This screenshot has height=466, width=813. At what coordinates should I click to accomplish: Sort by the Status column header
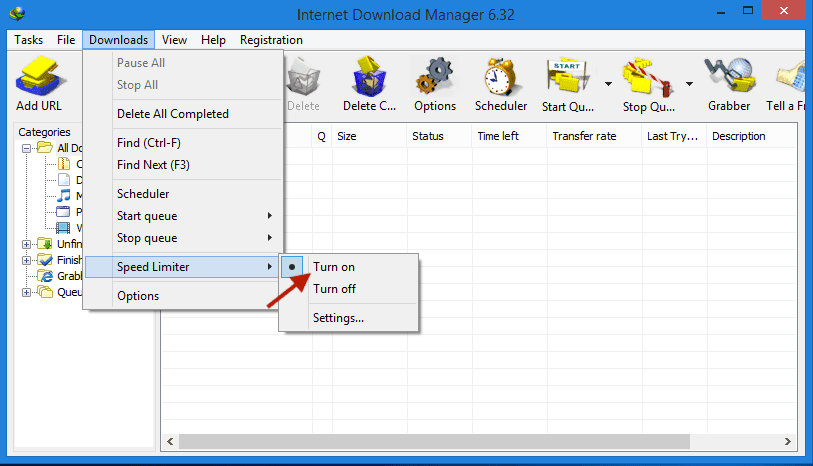(440, 136)
